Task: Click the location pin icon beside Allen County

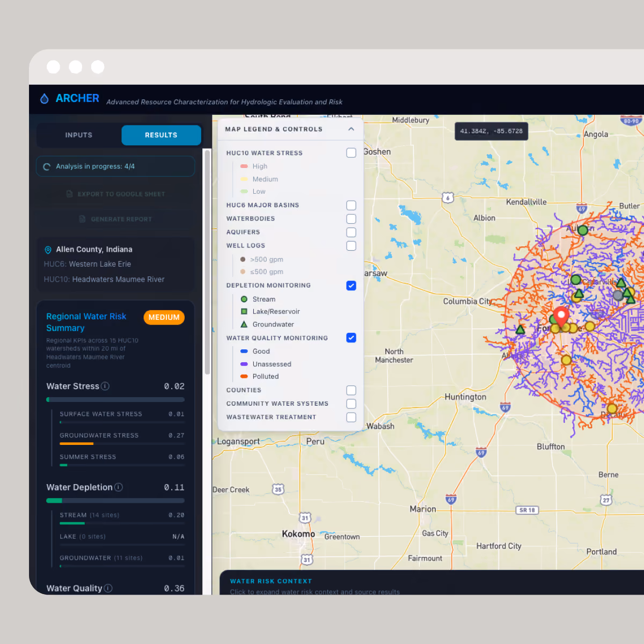Action: point(48,250)
